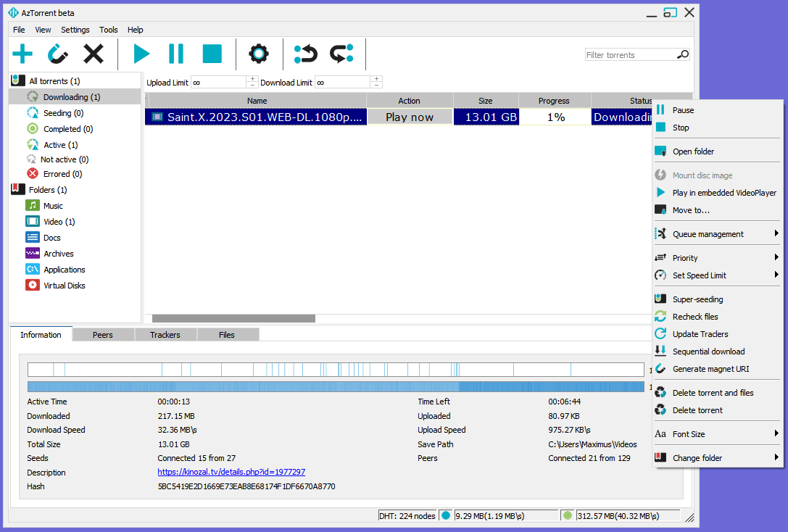Expand Set Speed Limit submenu
The image size is (788, 532).
718,275
